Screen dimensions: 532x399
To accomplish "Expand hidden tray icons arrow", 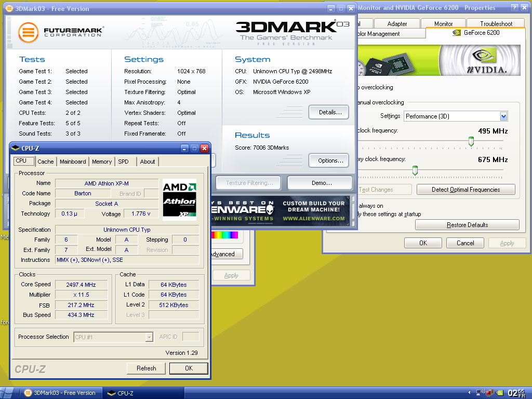I will click(469, 393).
